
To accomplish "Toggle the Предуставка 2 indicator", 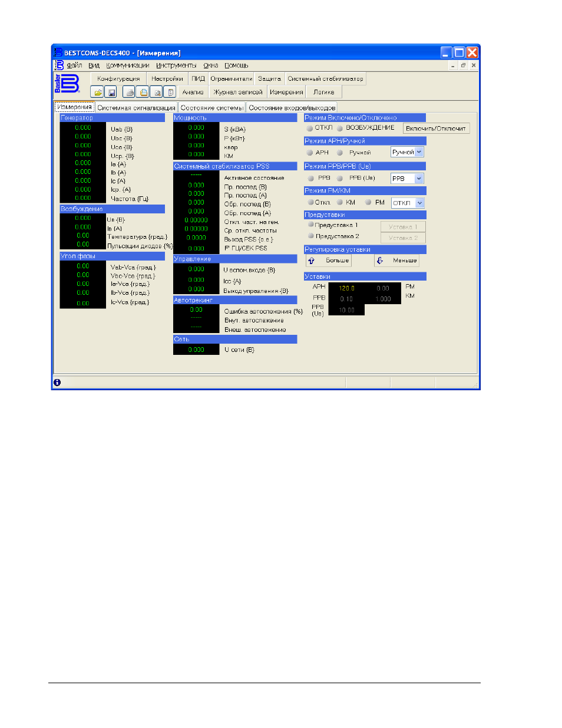I will point(311,236).
